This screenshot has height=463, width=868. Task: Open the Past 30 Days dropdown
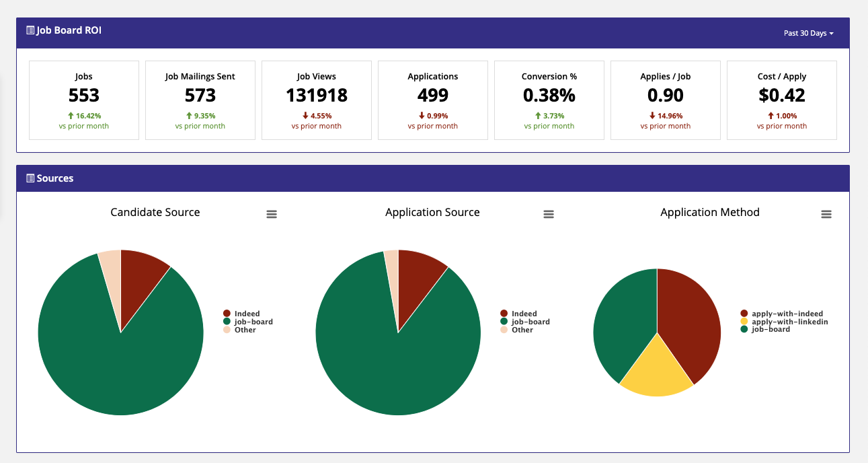click(x=809, y=33)
